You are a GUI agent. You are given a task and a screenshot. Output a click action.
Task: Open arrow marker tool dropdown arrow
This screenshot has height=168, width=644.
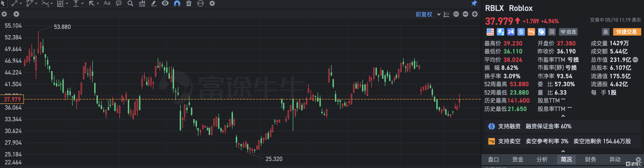pyautogui.click(x=98, y=4)
